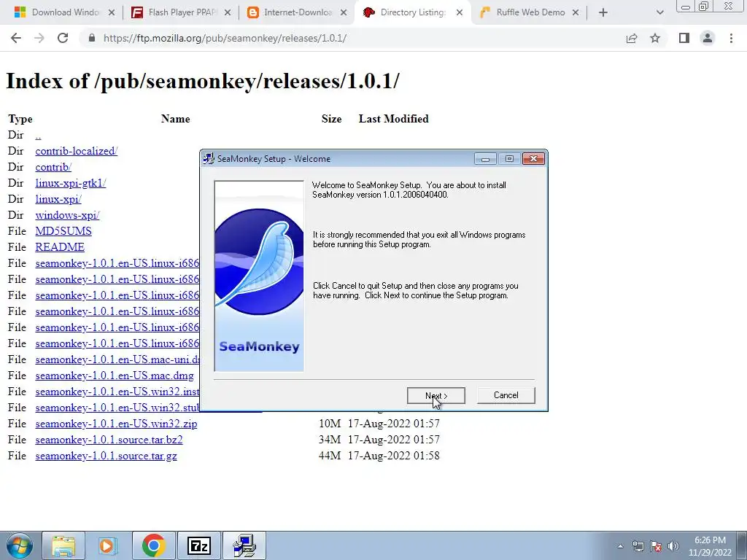The height and width of the screenshot is (560, 747).
Task: Download seamonkey-1.0.1.source.tar.gz
Action: pos(107,456)
